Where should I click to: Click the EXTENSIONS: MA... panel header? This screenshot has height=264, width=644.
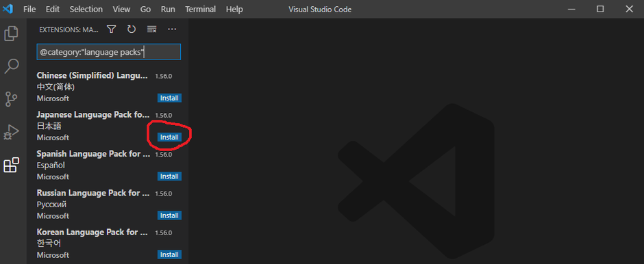(69, 29)
